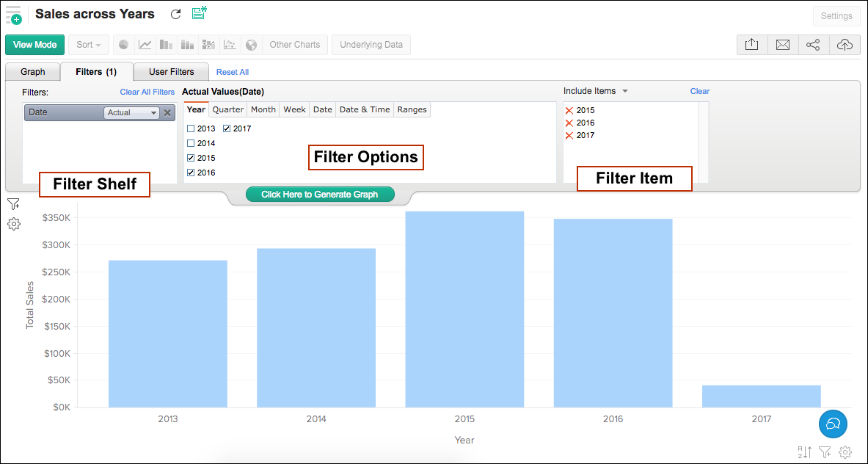Select the Quarter tab in filter options
The image size is (868, 464).
pos(227,109)
